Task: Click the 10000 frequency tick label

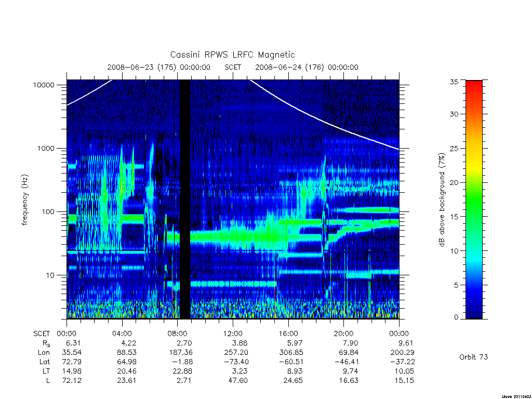Action: (x=44, y=85)
